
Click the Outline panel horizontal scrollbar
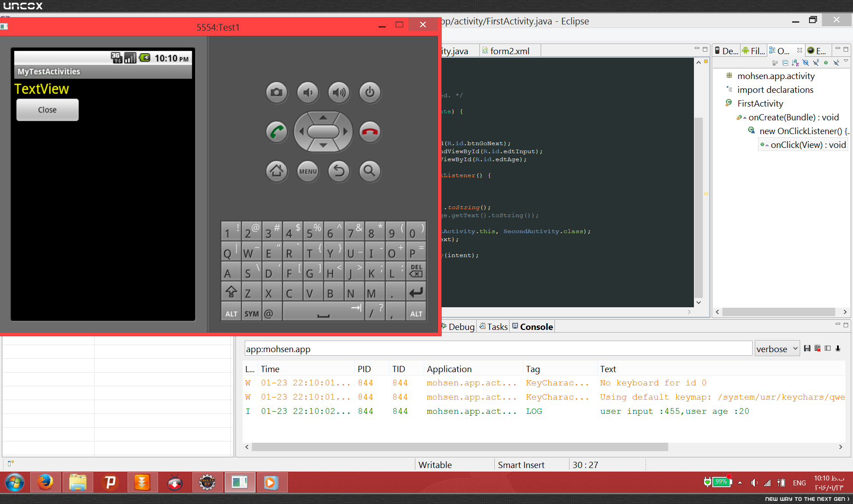click(778, 312)
